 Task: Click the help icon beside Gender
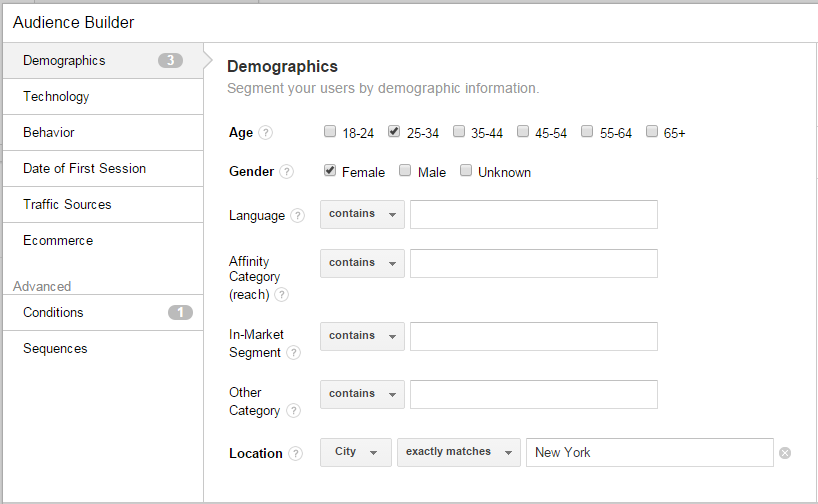287,172
